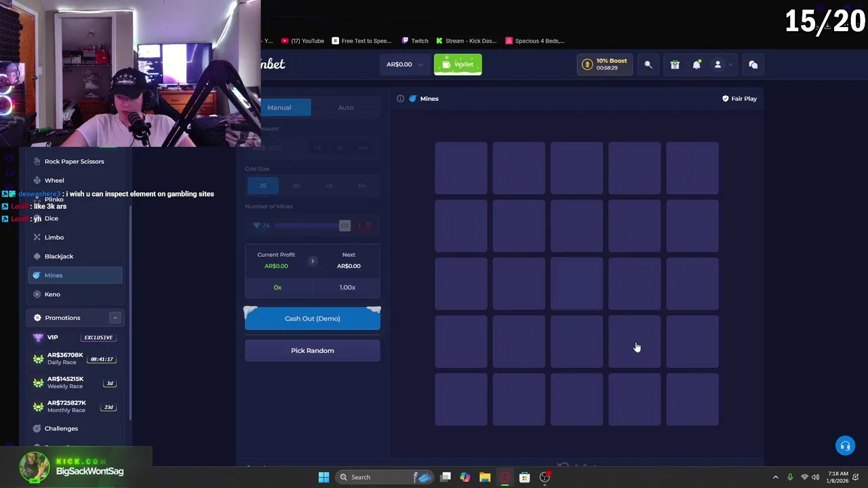Open the chat bubbles icon
Screen dimensions: 868x488
(x=753, y=64)
